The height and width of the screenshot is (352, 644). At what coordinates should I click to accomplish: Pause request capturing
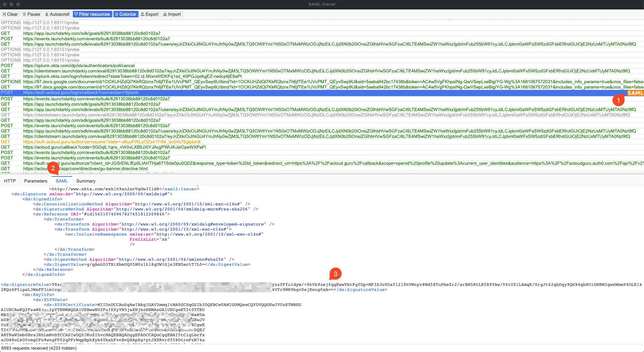(32, 14)
